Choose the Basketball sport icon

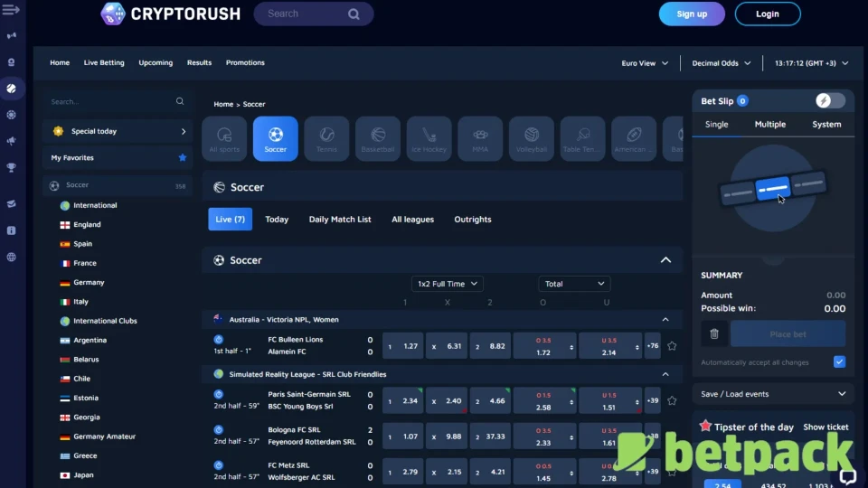(x=378, y=138)
